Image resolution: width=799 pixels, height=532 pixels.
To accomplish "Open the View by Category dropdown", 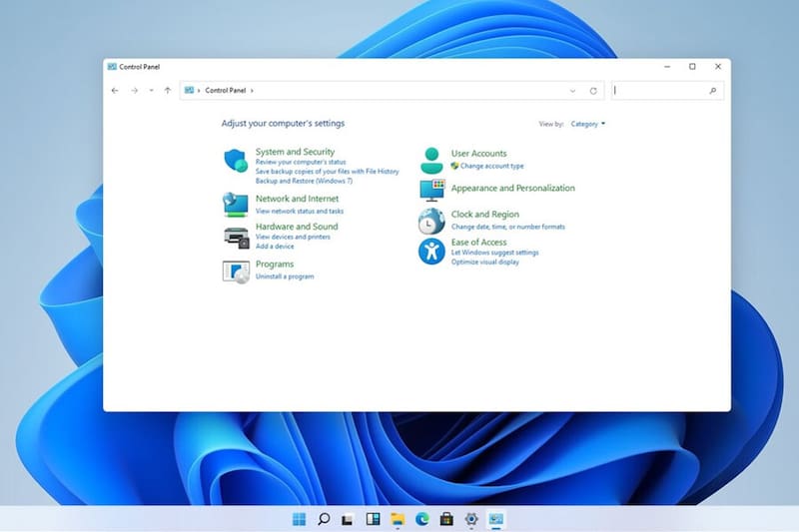I will pyautogui.click(x=587, y=124).
